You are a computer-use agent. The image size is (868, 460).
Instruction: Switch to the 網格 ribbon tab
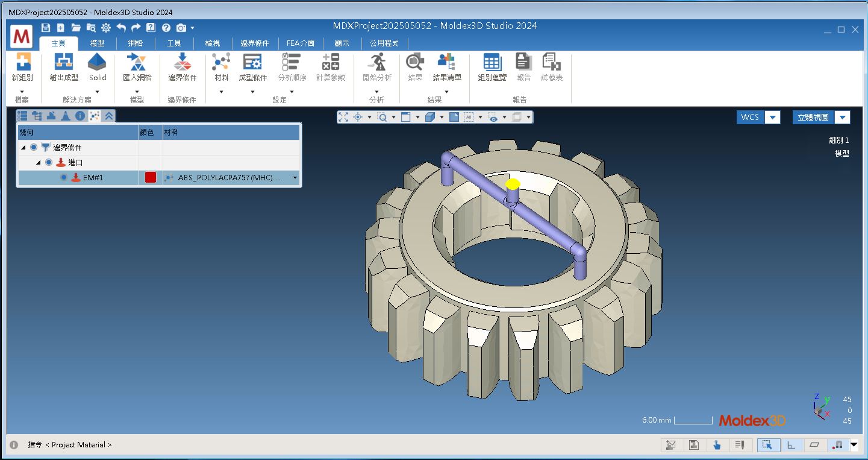point(136,43)
